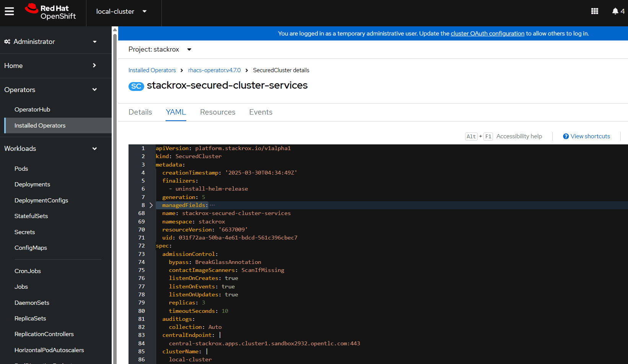Open Secrets in sidebar
The image size is (628, 364).
click(x=24, y=232)
